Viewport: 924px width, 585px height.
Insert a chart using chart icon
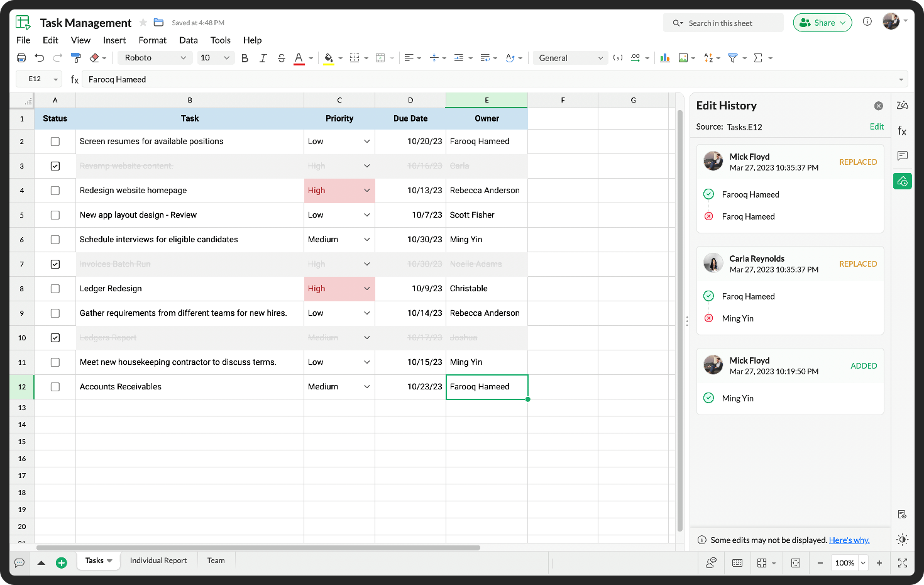pyautogui.click(x=665, y=58)
